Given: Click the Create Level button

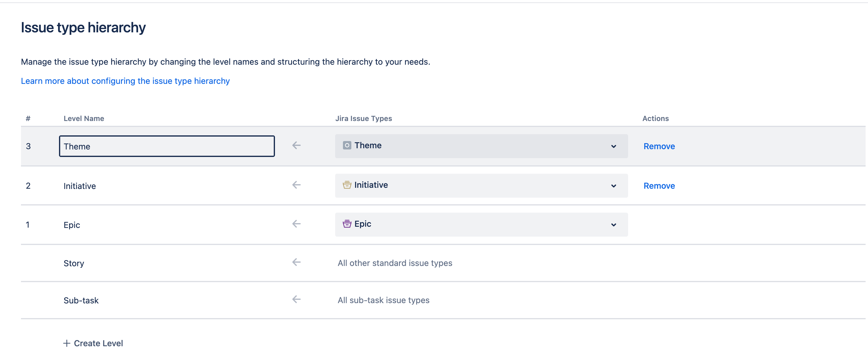Looking at the screenshot, I should (93, 343).
